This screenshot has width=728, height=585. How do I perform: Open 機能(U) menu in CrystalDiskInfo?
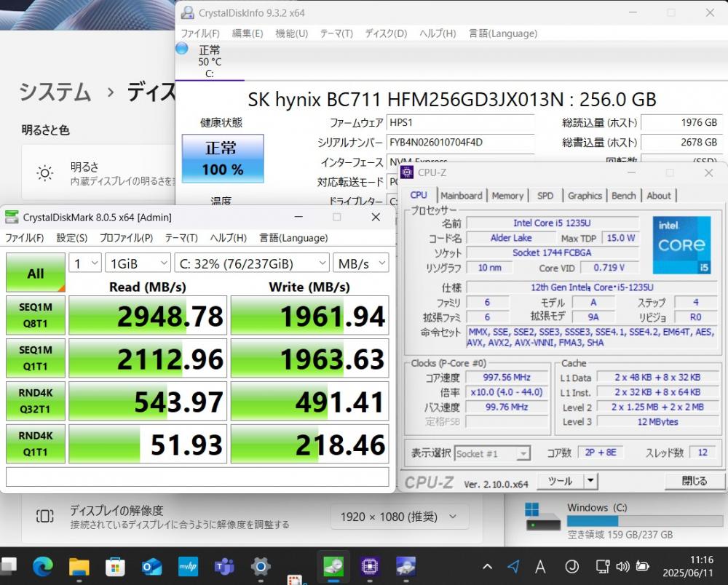292,33
